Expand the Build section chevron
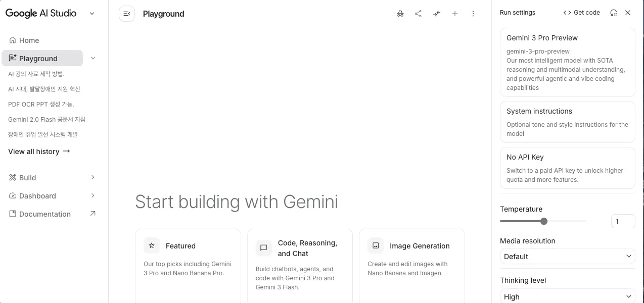Image resolution: width=644 pixels, height=303 pixels. pyautogui.click(x=93, y=177)
